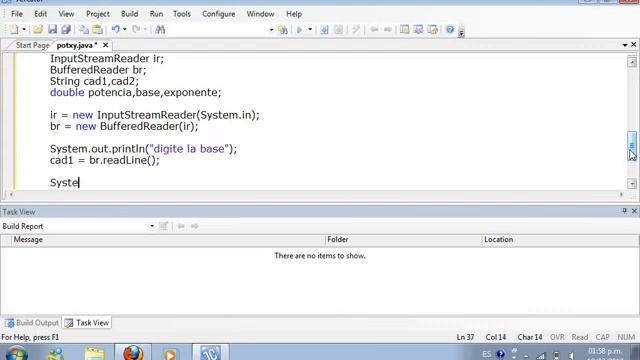This screenshot has width=640, height=360.
Task: Open the Tools menu
Action: (x=182, y=14)
